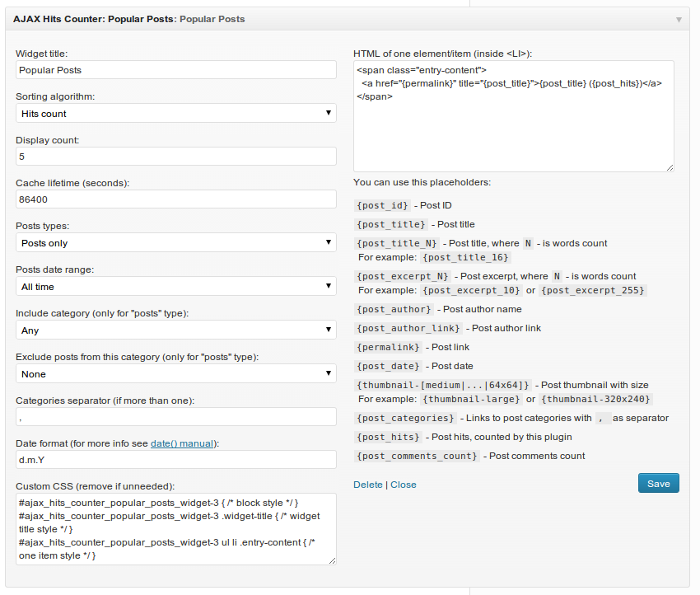The width and height of the screenshot is (700, 595).
Task: Open the Sorting algorithm dropdown
Action: tap(176, 114)
